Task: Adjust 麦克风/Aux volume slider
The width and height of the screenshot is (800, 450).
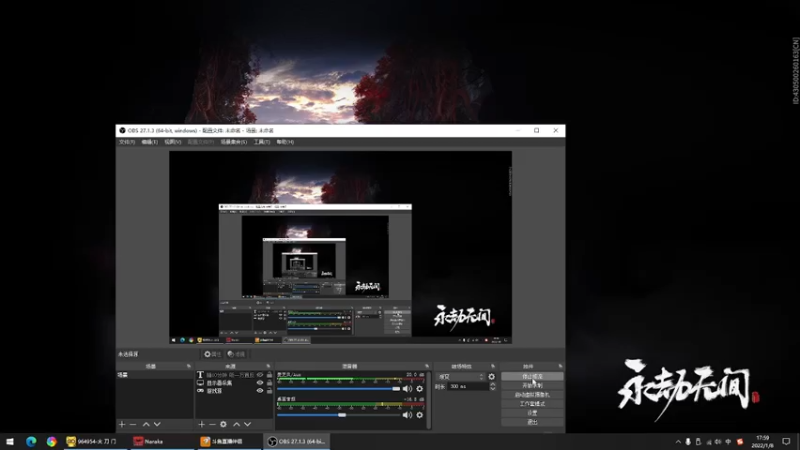Action: pos(339,389)
